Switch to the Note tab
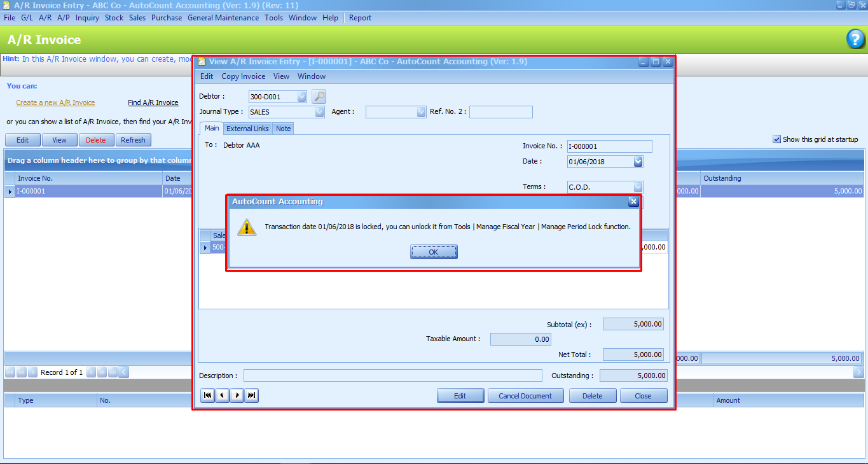868x464 pixels. [284, 129]
